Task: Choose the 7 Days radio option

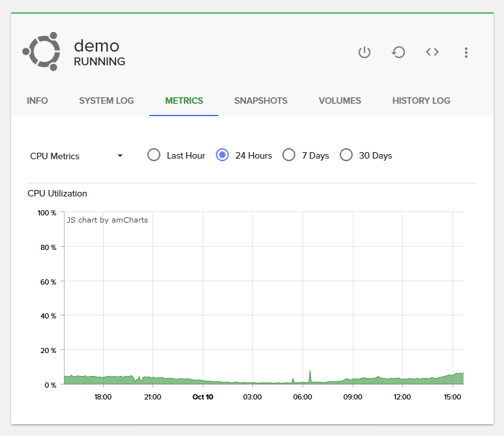Action: (x=289, y=155)
